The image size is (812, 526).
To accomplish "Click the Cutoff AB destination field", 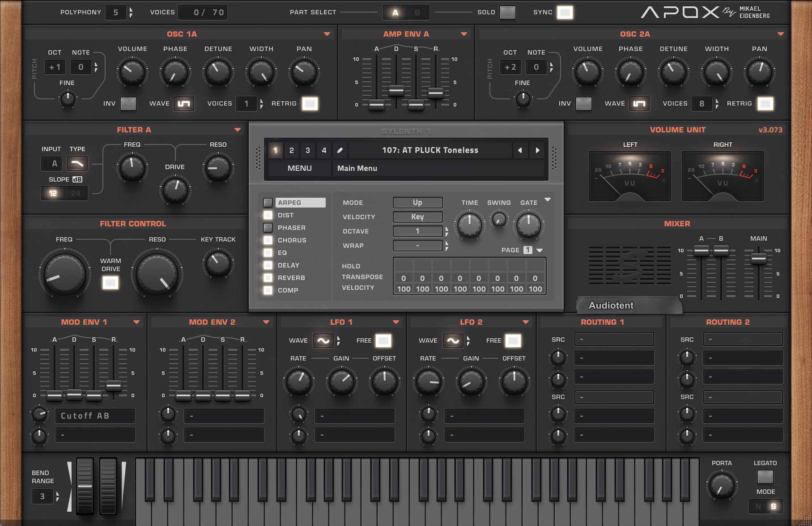I will pyautogui.click(x=95, y=416).
